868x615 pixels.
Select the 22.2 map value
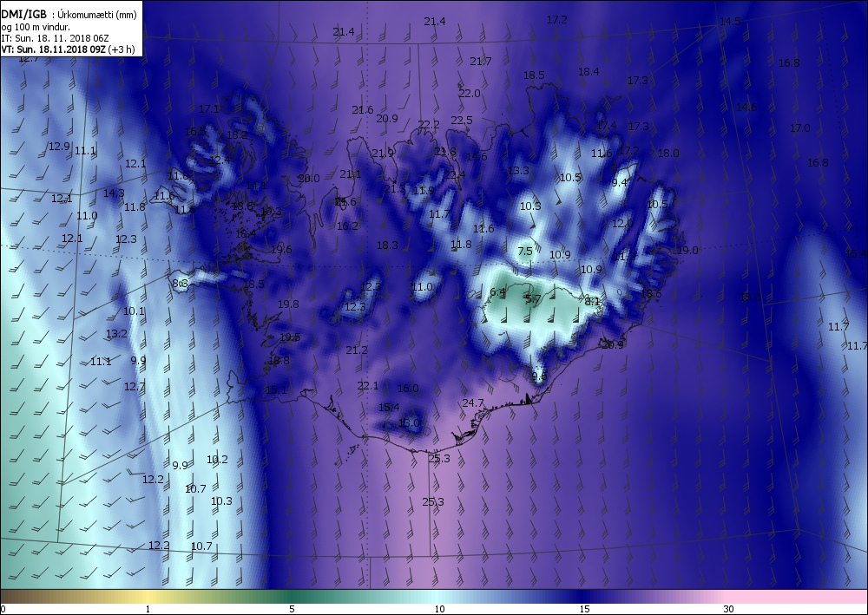(429, 124)
